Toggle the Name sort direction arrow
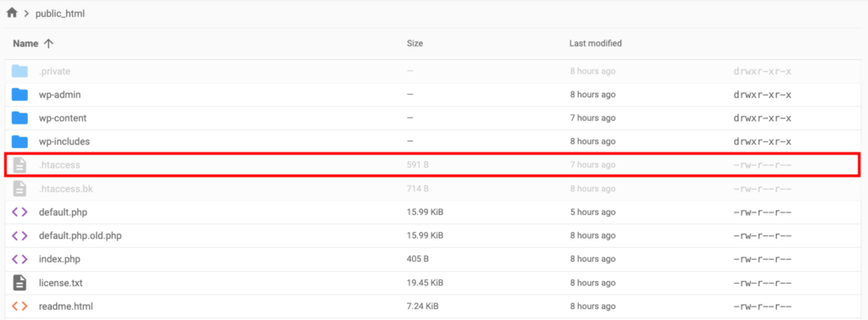 pos(48,43)
